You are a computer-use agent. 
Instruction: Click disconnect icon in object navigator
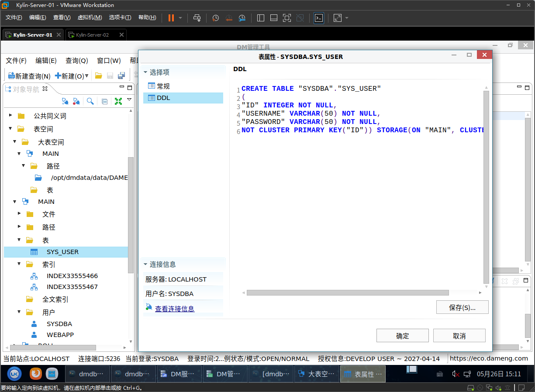click(x=76, y=101)
